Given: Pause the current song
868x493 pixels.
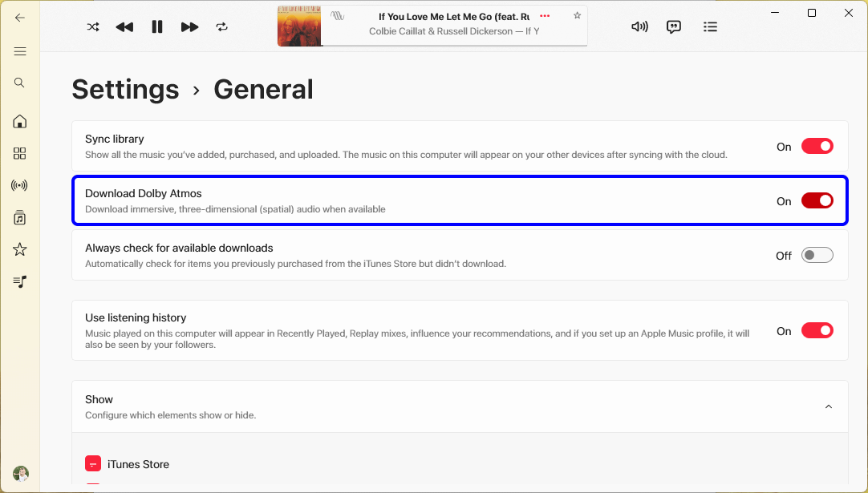Looking at the screenshot, I should tap(157, 26).
